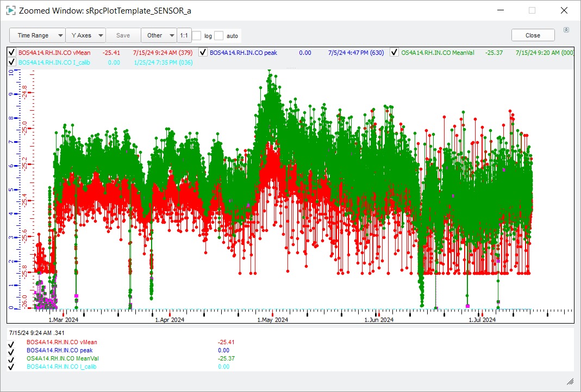
Task: Open the Time Range dropdown
Action: 38,35
